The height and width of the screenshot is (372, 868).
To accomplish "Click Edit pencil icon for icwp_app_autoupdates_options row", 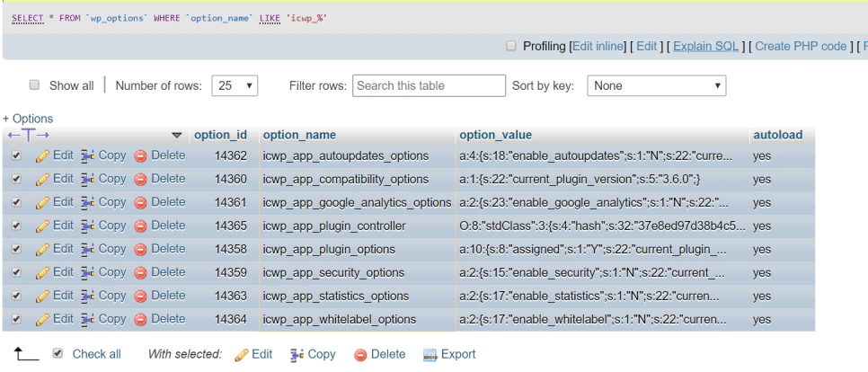I will click(42, 156).
